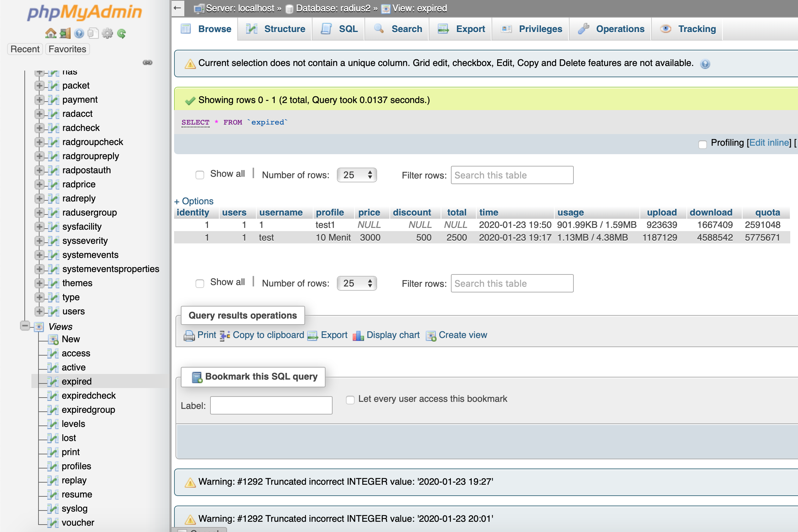This screenshot has height=532, width=798.
Task: Click the Create view link
Action: [463, 335]
